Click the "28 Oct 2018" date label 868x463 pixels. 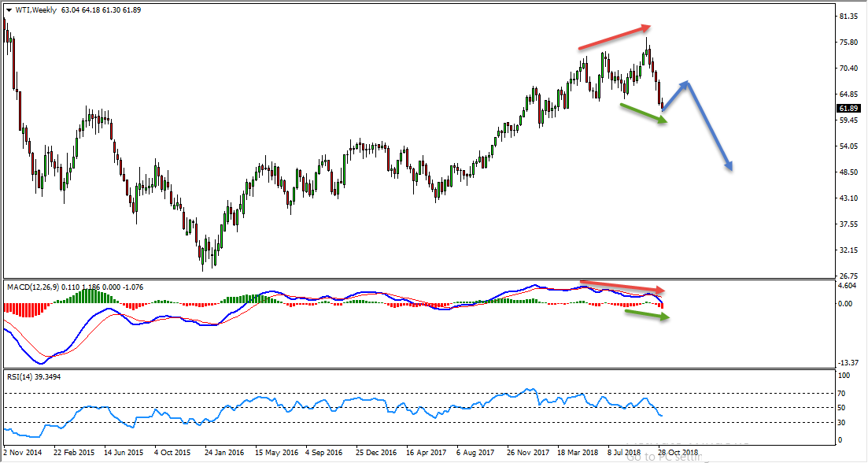point(678,453)
